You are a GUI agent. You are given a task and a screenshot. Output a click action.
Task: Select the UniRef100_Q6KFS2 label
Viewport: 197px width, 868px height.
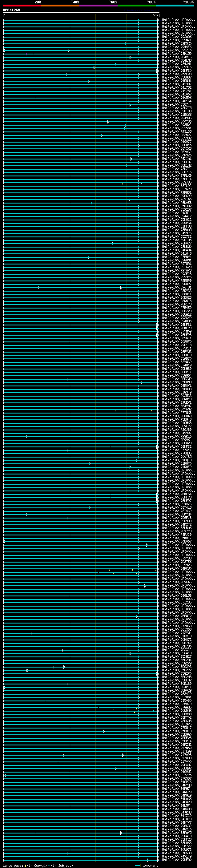coord(176,446)
